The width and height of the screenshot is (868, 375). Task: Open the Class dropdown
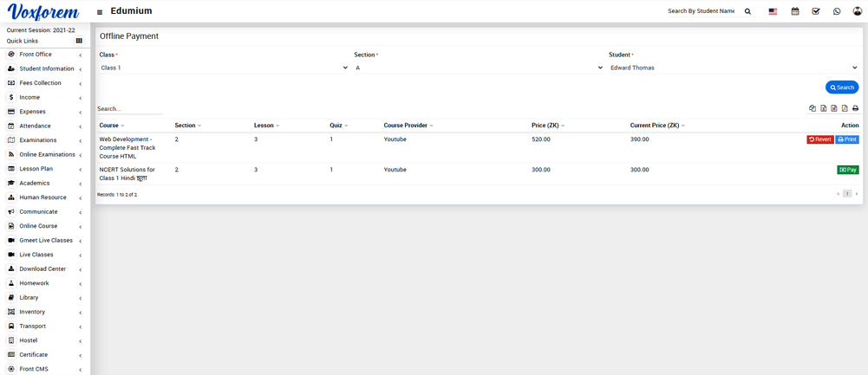click(x=224, y=68)
